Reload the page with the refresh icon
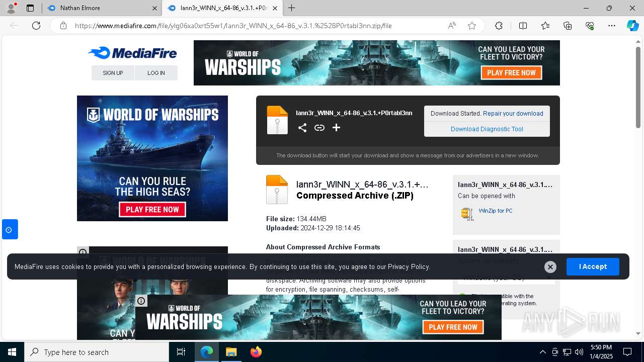The width and height of the screenshot is (644, 362). pos(36,26)
